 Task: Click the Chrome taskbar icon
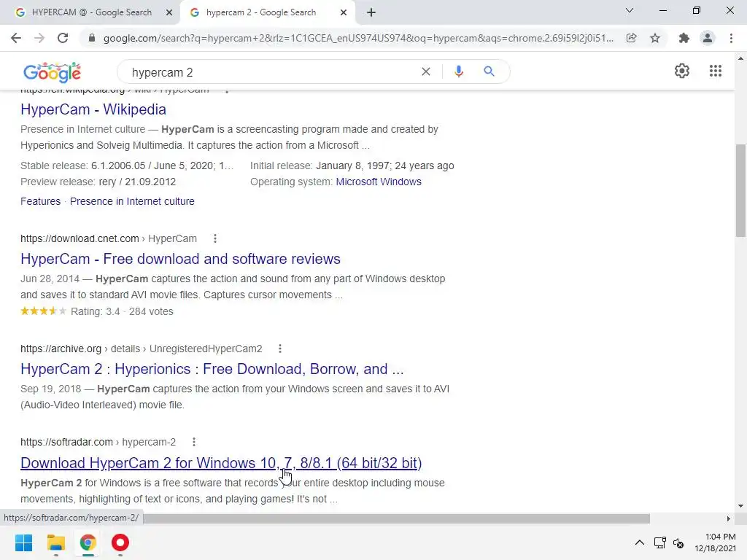click(x=88, y=542)
